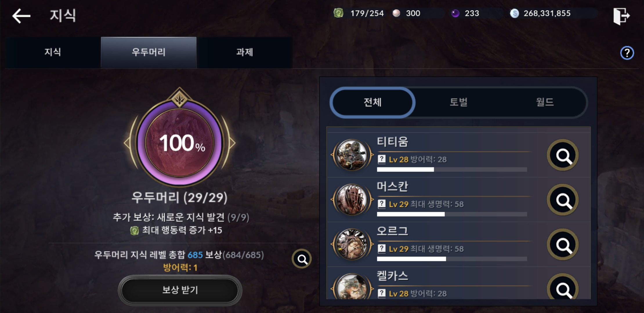Click the 보상 받기 button

(x=180, y=290)
